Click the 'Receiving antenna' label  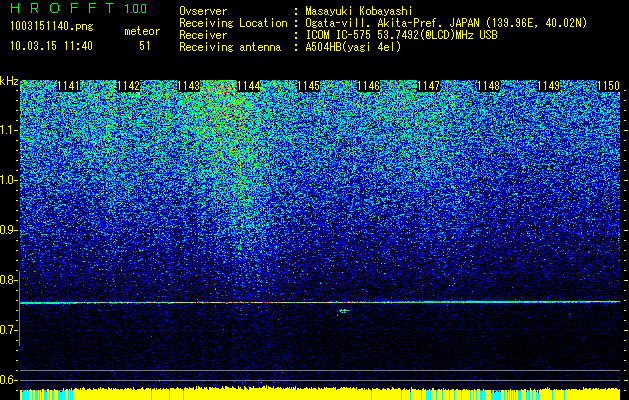coord(230,47)
